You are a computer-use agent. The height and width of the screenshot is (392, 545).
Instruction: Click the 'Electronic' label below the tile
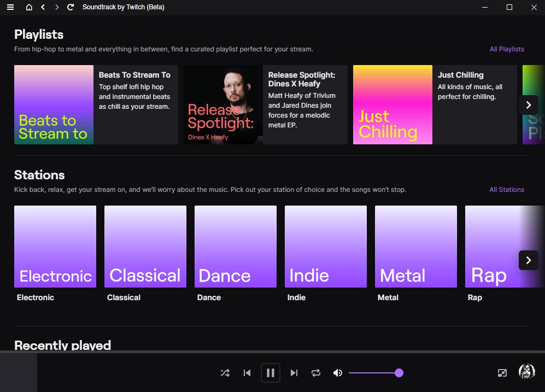click(x=36, y=297)
